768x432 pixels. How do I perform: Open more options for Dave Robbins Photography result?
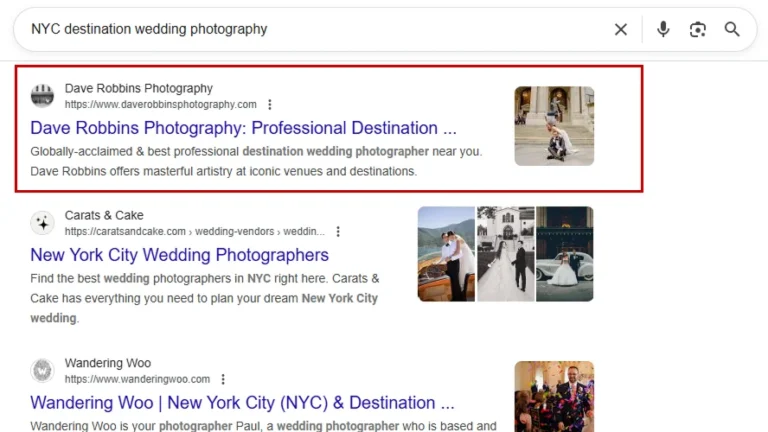[270, 104]
